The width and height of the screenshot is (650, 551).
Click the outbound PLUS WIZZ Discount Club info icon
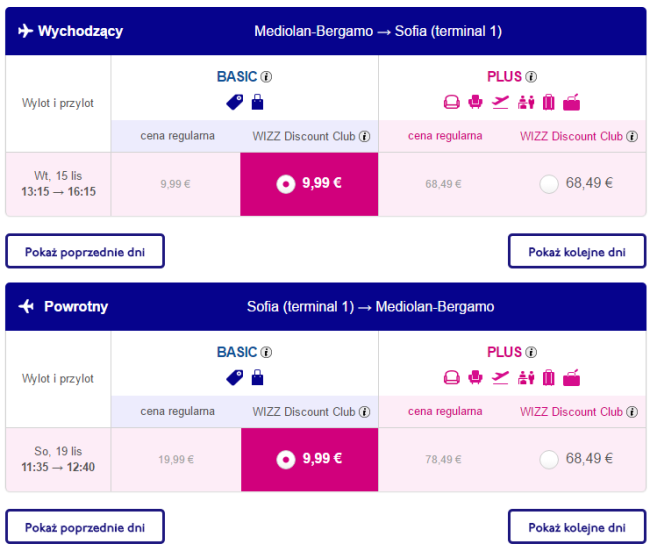(632, 136)
